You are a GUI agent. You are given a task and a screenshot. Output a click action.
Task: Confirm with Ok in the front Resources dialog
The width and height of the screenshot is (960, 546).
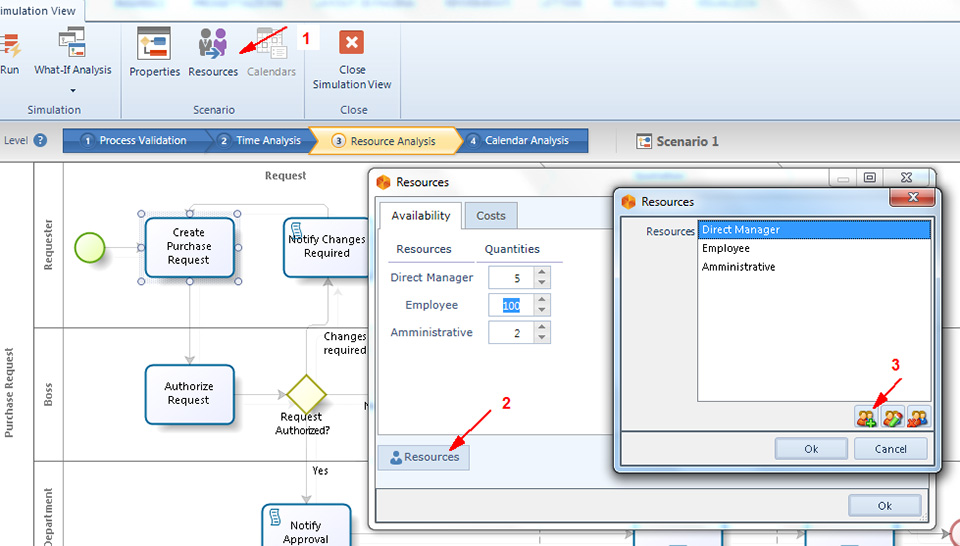[811, 449]
